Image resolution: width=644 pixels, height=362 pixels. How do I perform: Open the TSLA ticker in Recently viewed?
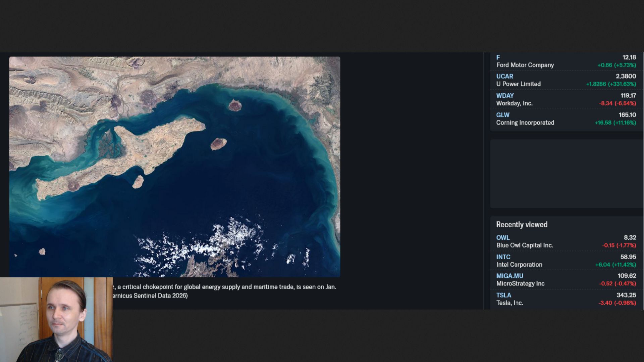503,295
